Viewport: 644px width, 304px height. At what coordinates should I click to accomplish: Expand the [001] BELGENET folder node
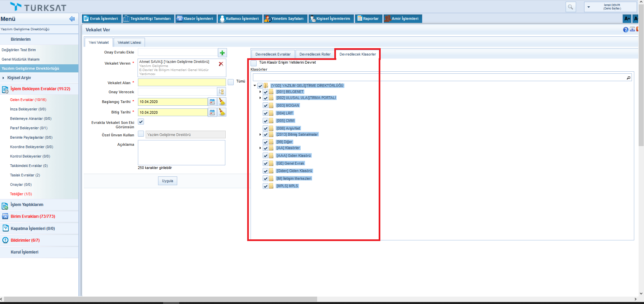[260, 92]
